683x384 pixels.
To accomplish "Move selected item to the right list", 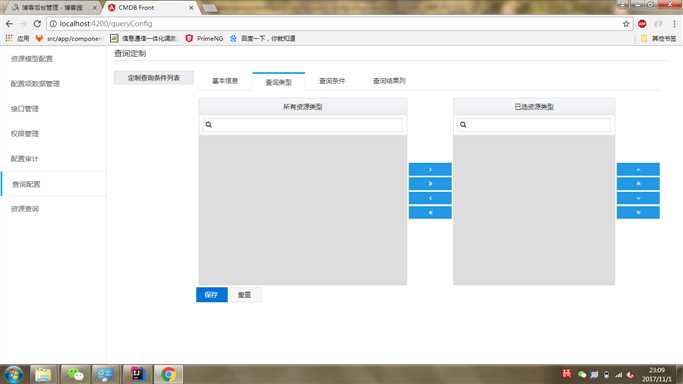I will click(430, 169).
